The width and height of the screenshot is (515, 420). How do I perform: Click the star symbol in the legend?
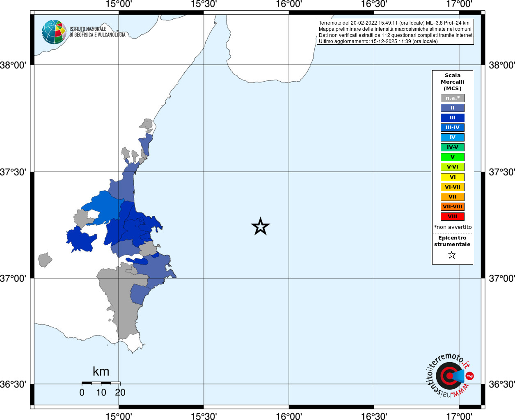click(452, 255)
